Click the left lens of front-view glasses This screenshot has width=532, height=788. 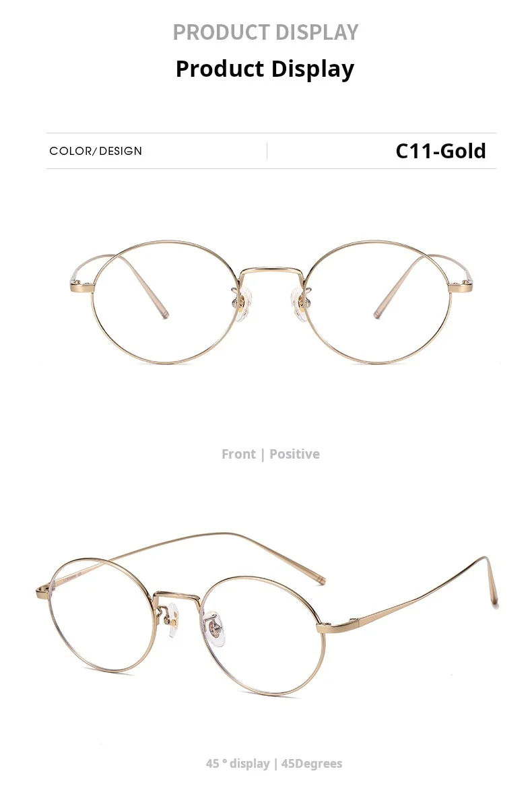point(166,302)
